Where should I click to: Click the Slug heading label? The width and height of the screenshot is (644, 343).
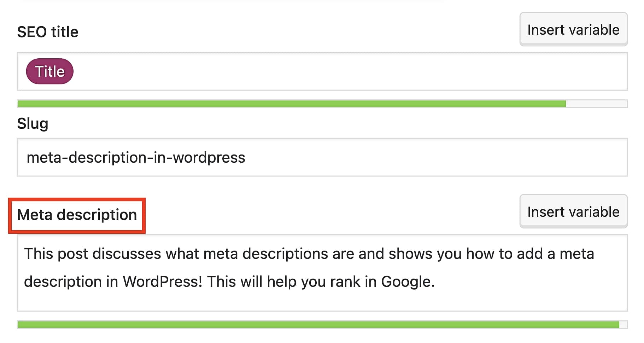pos(33,123)
